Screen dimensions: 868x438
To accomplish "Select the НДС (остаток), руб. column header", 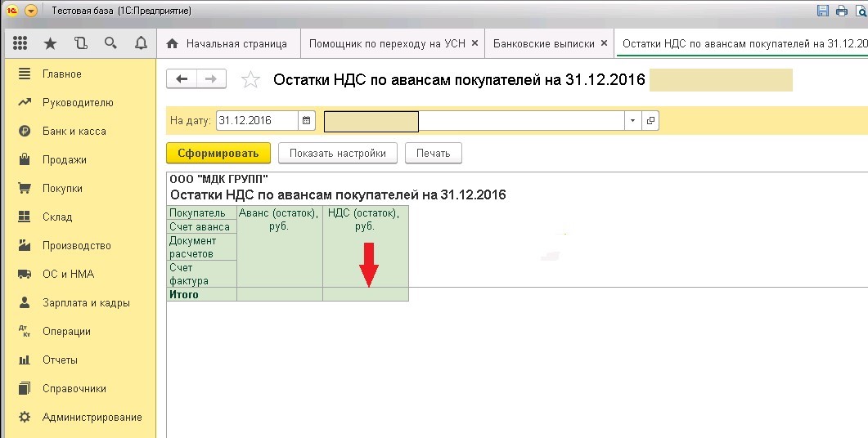I will (366, 247).
